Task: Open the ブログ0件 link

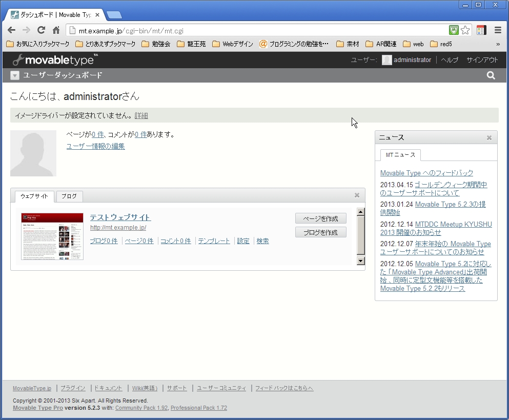Action: [104, 241]
